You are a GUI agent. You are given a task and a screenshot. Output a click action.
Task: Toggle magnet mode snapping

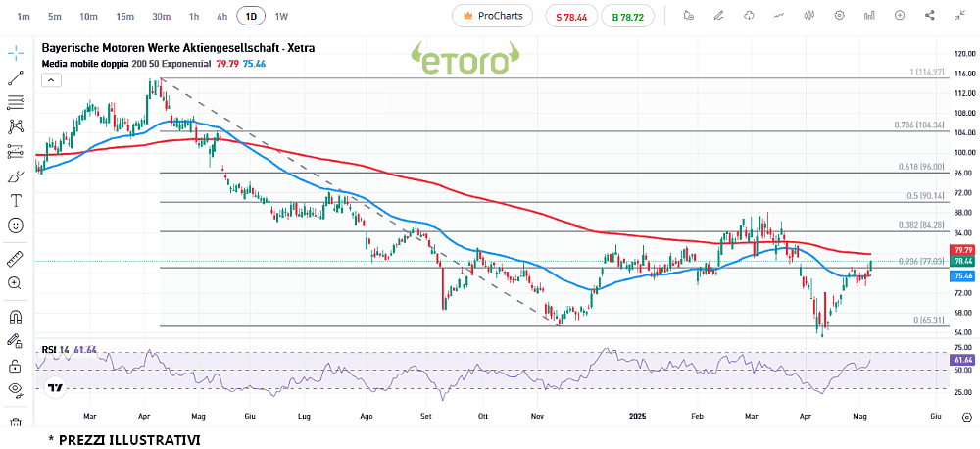click(16, 317)
